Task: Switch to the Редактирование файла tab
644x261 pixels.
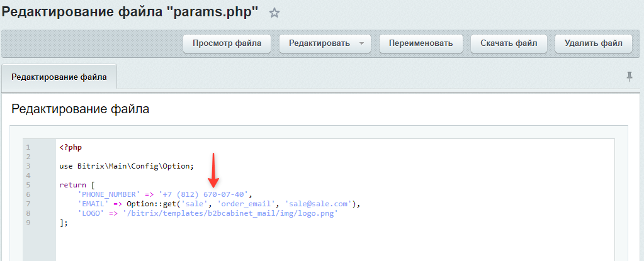Action: click(59, 77)
